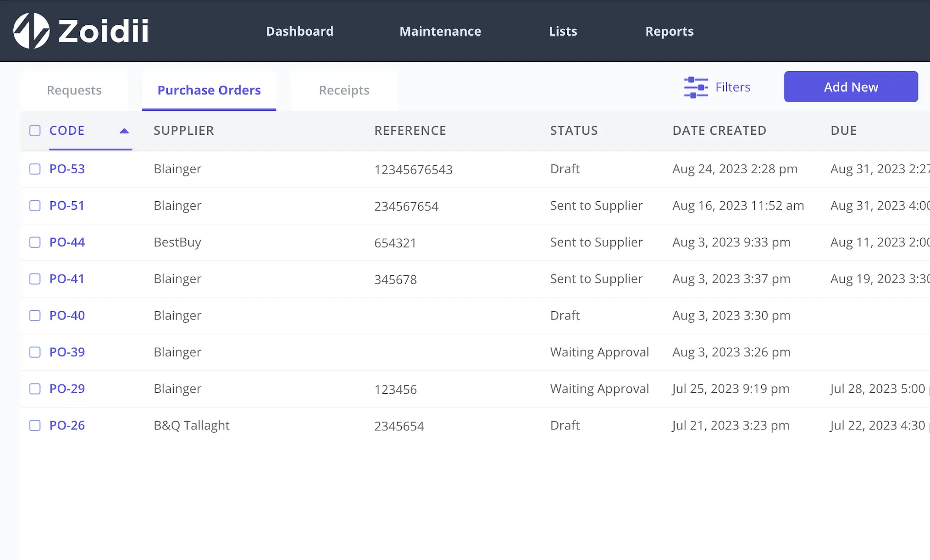
Task: Click reference 654321
Action: pyautogui.click(x=395, y=243)
